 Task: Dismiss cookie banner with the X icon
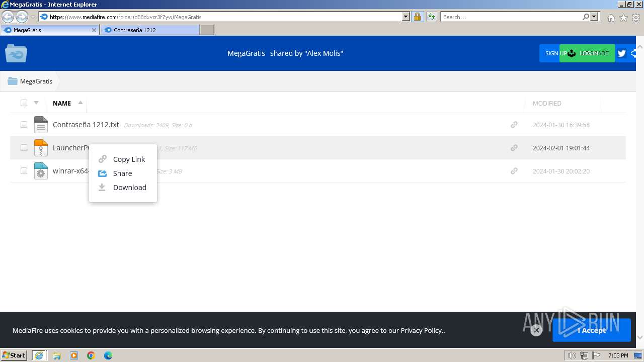(x=536, y=330)
